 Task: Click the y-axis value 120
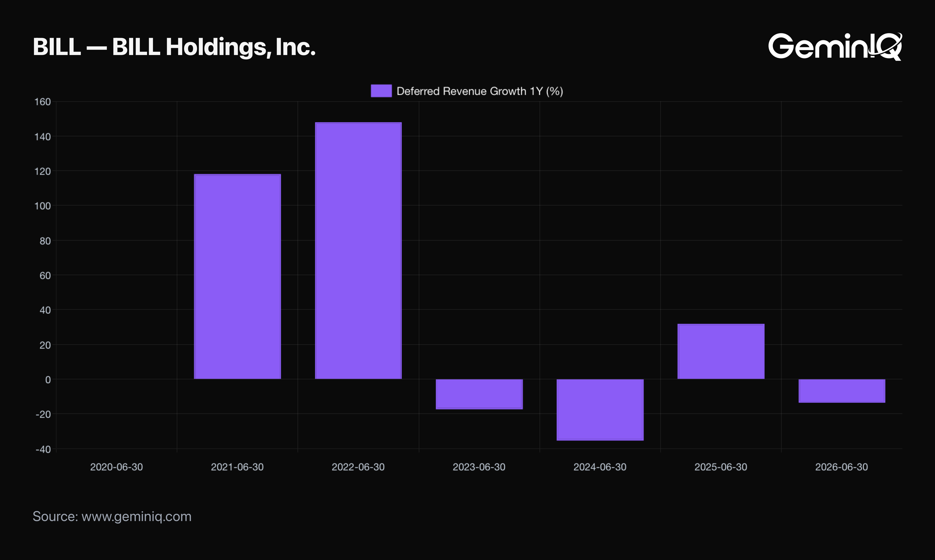43,171
